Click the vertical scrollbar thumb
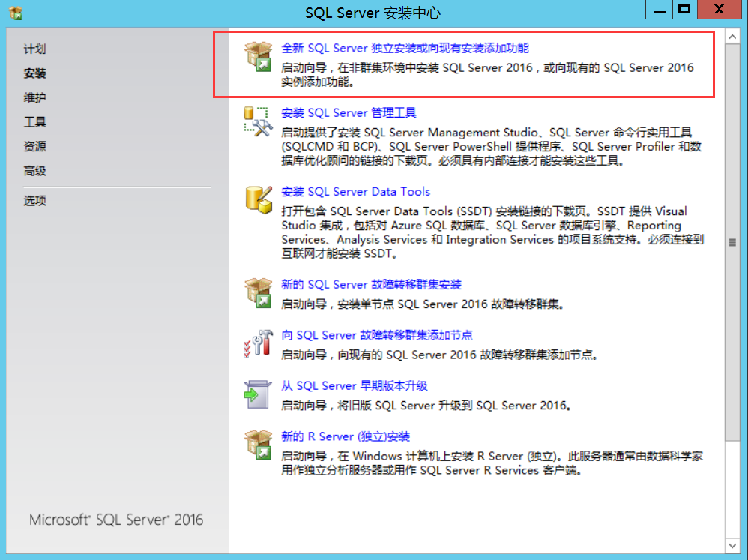 click(732, 242)
